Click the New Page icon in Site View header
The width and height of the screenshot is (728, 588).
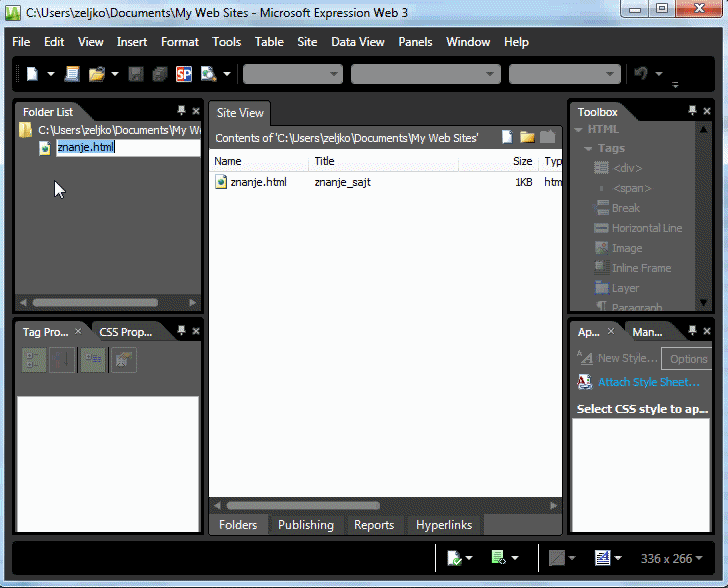coord(507,137)
